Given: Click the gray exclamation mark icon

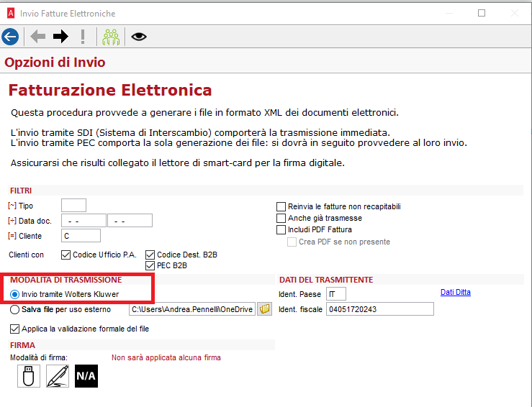Looking at the screenshot, I should pyautogui.click(x=83, y=37).
